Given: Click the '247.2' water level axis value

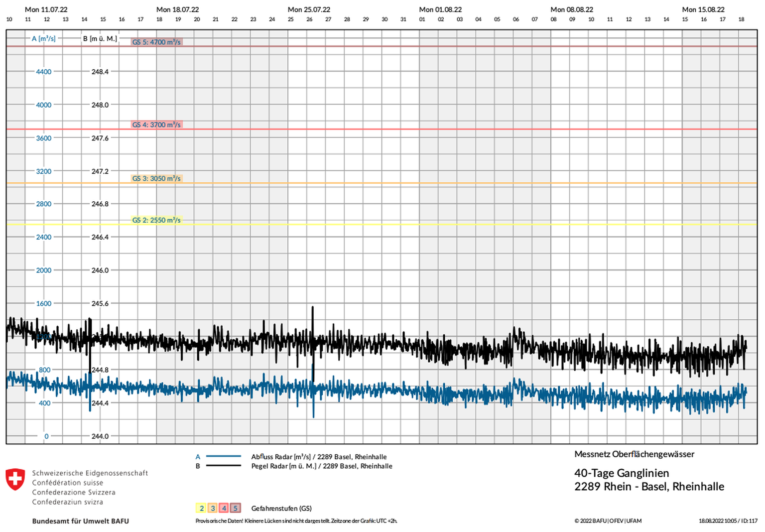Looking at the screenshot, I should pyautogui.click(x=100, y=171).
